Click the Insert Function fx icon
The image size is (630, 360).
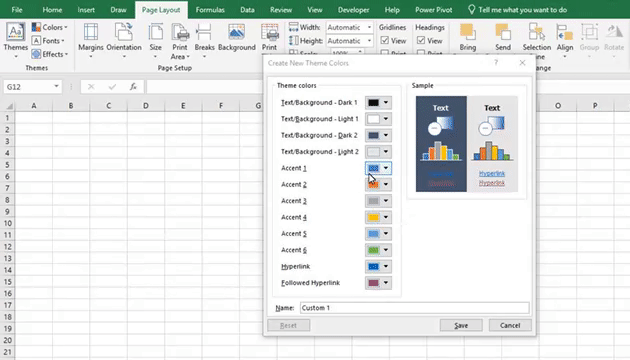(x=133, y=86)
